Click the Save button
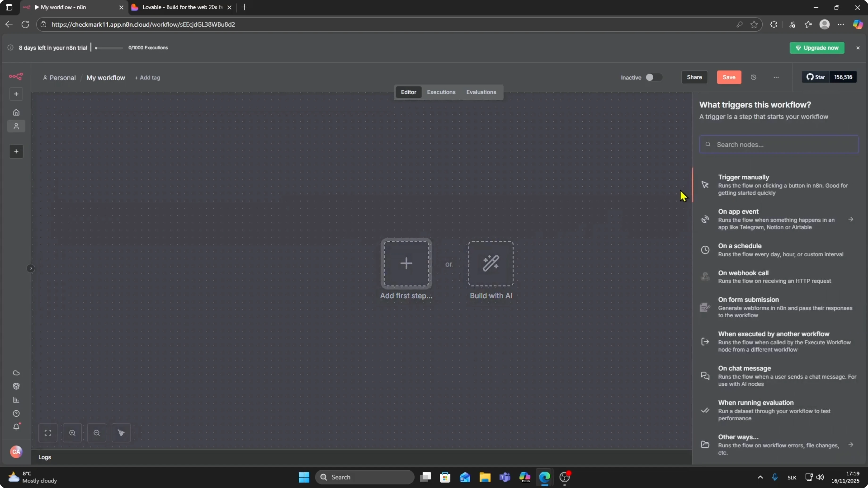This screenshot has width=868, height=488. point(729,78)
